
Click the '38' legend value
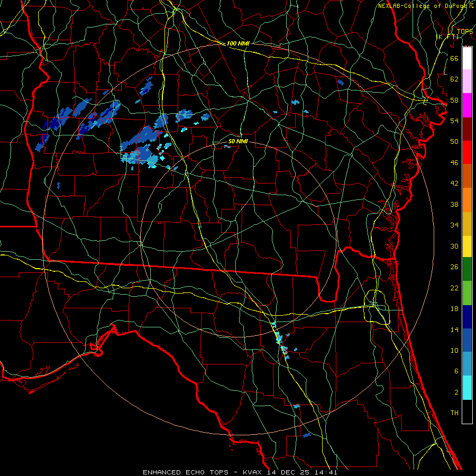tap(454, 205)
